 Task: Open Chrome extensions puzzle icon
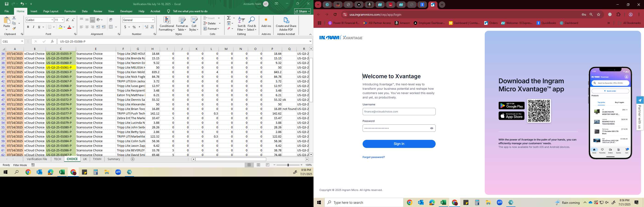(x=618, y=14)
